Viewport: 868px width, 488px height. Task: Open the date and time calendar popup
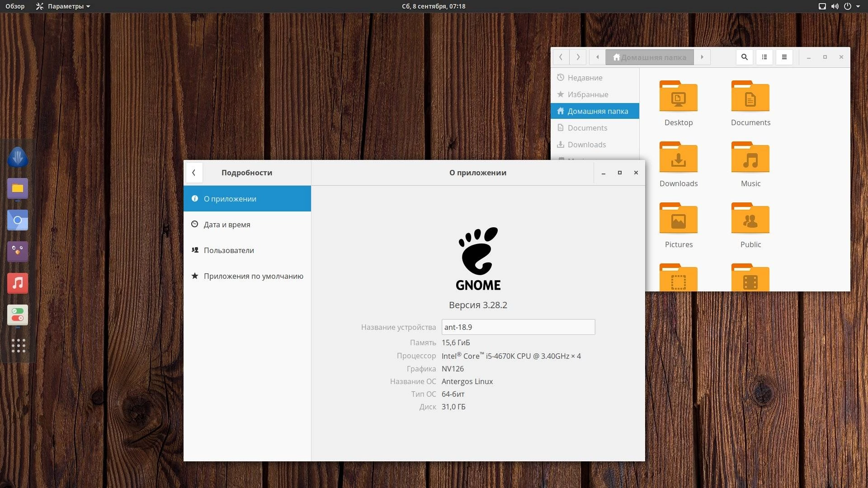click(434, 6)
